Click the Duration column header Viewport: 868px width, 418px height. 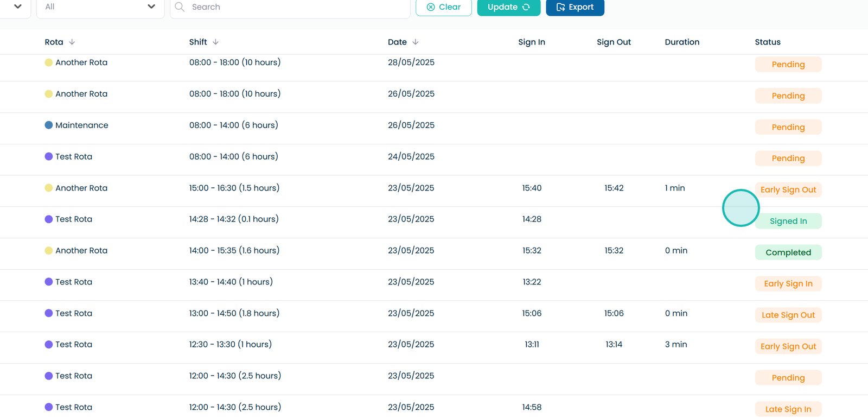coord(682,42)
